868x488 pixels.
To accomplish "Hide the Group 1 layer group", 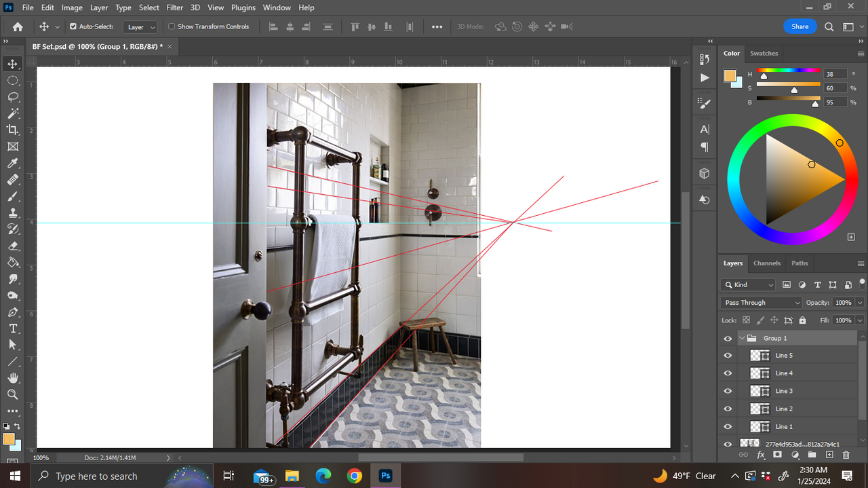I will coord(728,338).
